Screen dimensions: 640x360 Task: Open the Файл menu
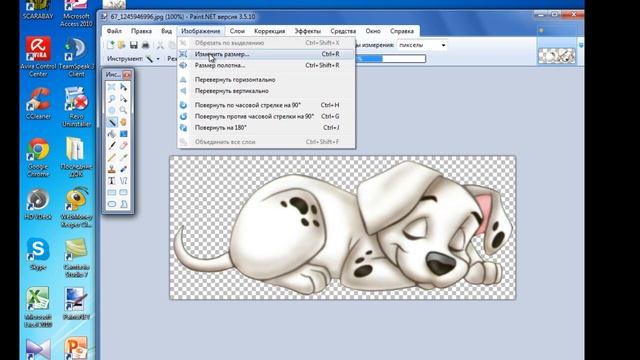coord(114,31)
